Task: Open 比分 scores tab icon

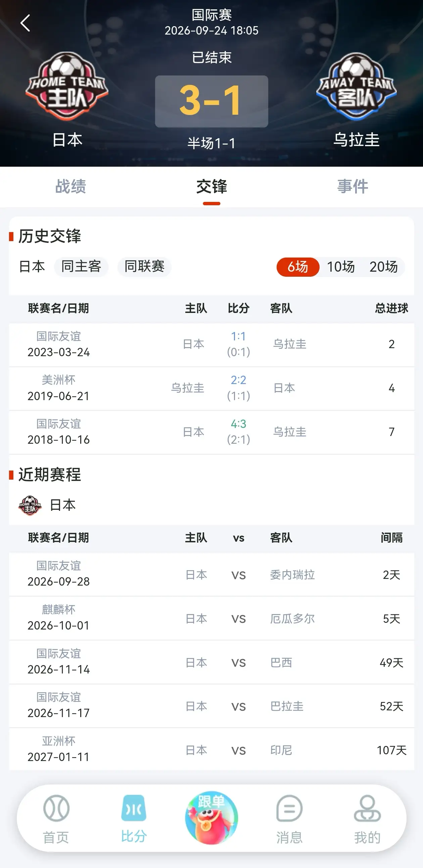Action: (134, 808)
